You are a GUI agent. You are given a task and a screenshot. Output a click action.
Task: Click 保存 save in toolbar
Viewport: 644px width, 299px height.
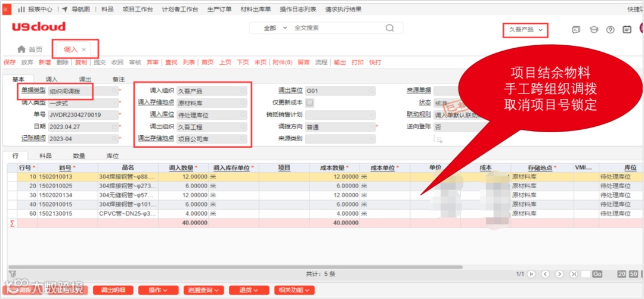pos(10,63)
